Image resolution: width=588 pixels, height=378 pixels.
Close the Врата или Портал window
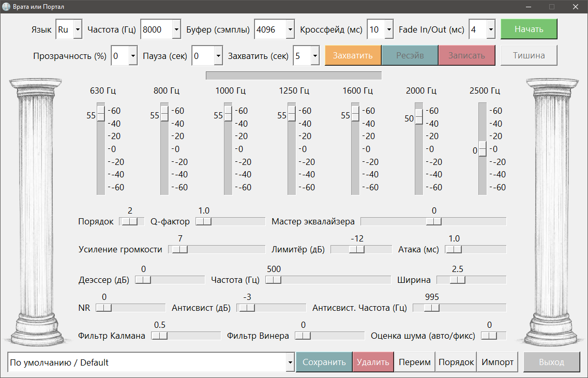point(576,7)
